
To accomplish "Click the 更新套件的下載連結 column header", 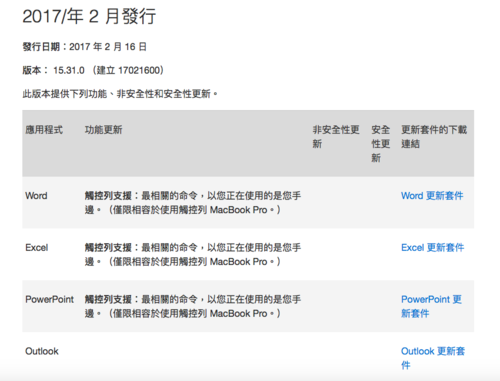I will (434, 137).
